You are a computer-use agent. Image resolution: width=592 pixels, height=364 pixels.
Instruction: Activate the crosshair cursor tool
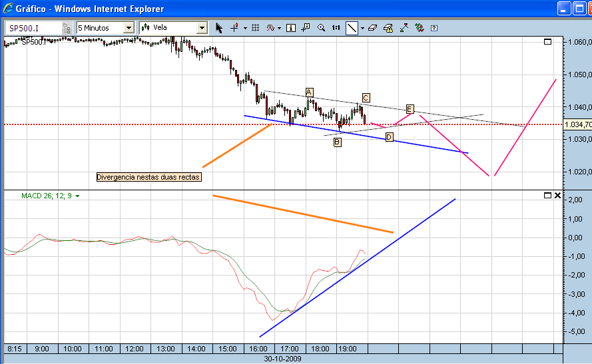(234, 28)
